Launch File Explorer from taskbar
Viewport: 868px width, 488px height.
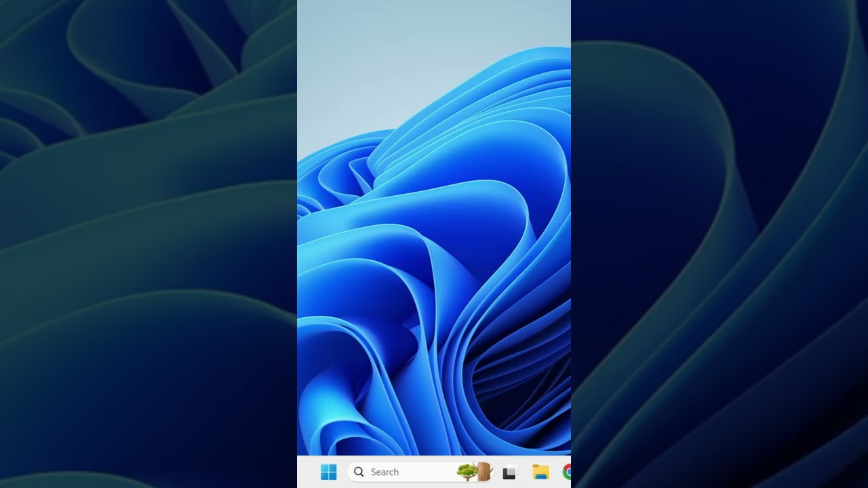click(540, 472)
